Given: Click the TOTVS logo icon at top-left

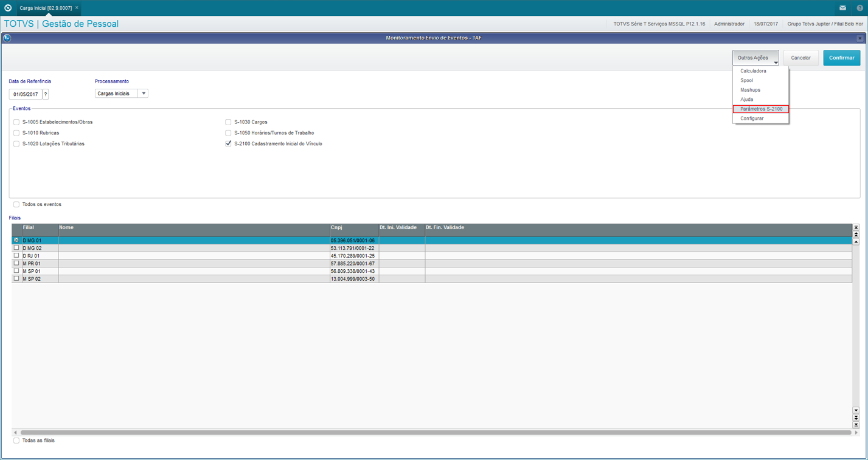Looking at the screenshot, I should pos(8,8).
